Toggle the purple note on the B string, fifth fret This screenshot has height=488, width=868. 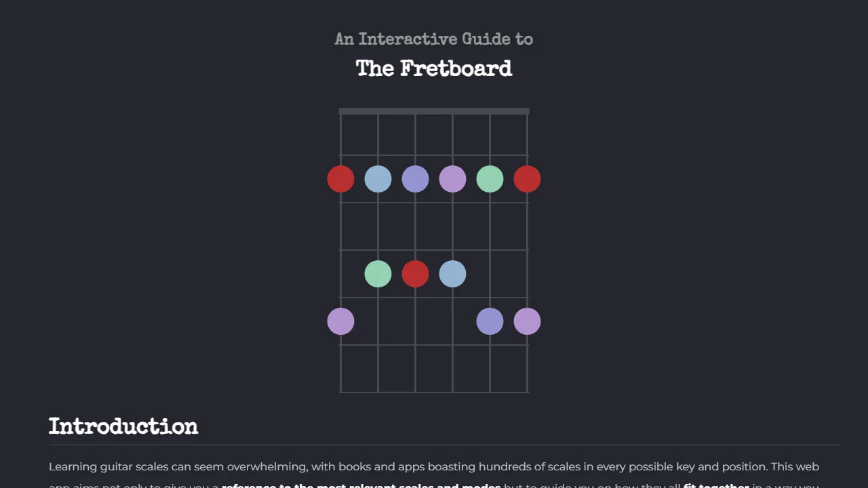[490, 321]
